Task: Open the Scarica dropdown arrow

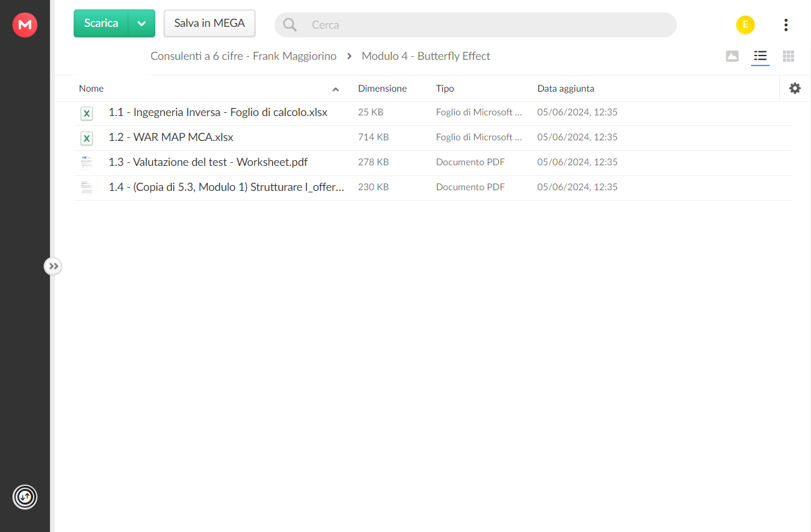Action: click(142, 24)
